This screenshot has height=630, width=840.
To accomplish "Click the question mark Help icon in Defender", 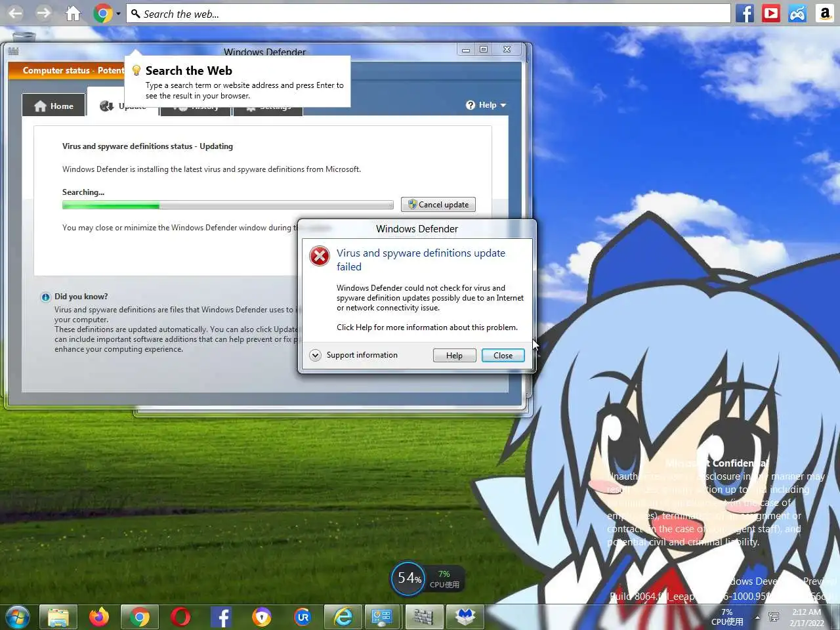I will 471,105.
